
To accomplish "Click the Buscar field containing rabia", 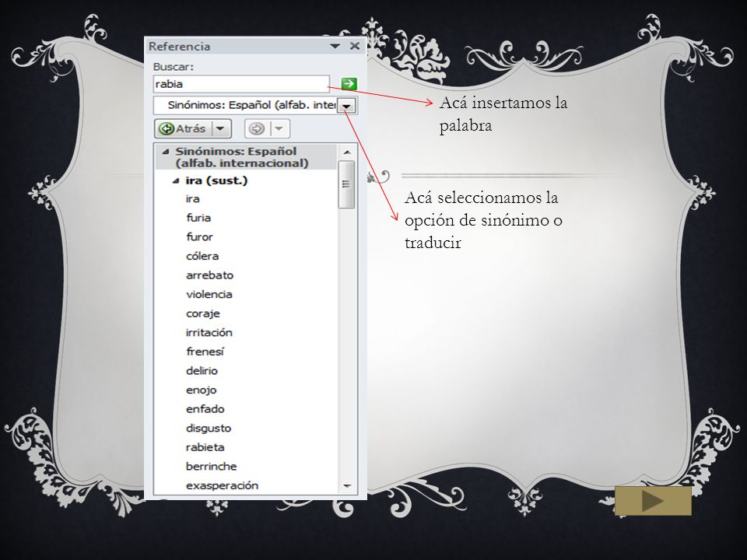I will [x=241, y=84].
